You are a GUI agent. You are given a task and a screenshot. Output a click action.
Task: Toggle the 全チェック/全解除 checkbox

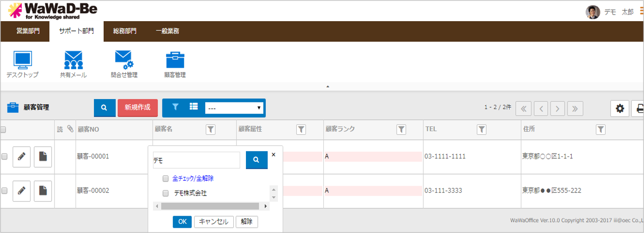coord(165,179)
